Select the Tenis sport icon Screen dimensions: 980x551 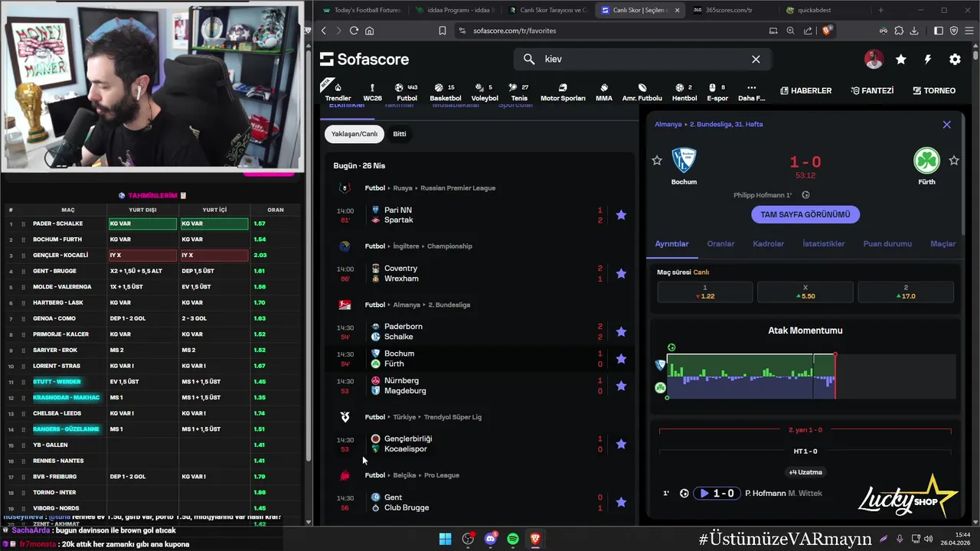tap(519, 92)
